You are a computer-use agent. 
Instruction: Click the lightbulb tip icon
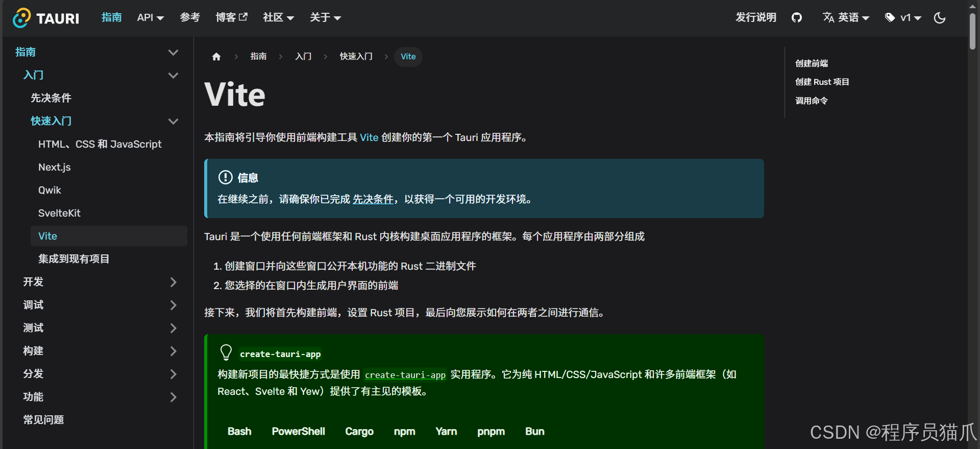tap(226, 352)
